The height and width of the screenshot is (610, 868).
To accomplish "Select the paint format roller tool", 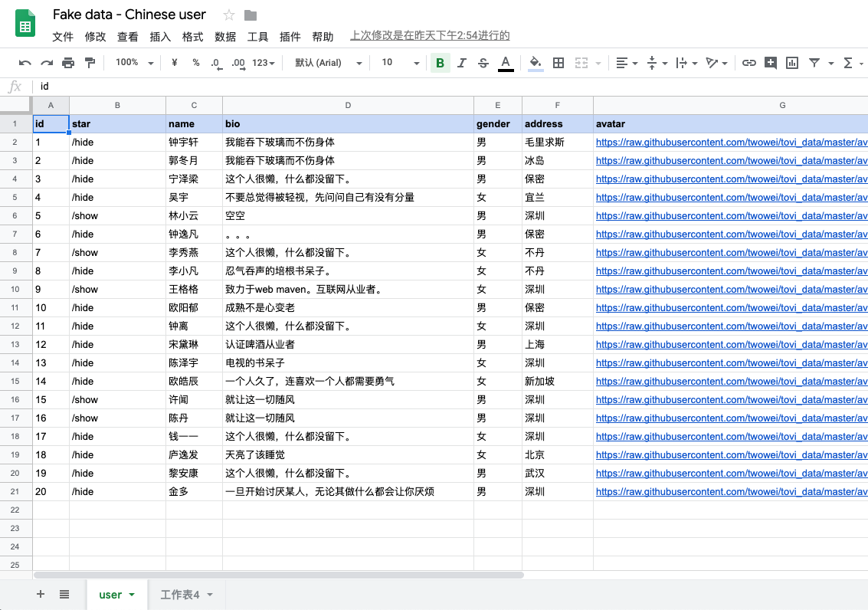I will tap(90, 63).
